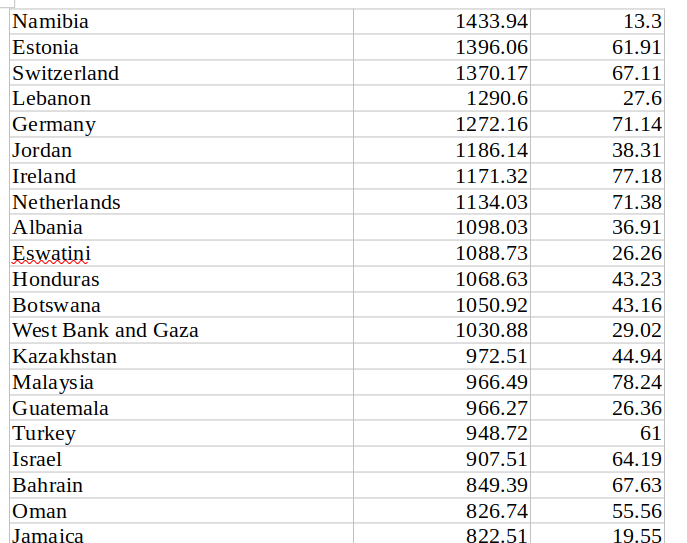The width and height of the screenshot is (687, 543).
Task: Select West Bank and Gaza cell
Action: click(x=181, y=330)
